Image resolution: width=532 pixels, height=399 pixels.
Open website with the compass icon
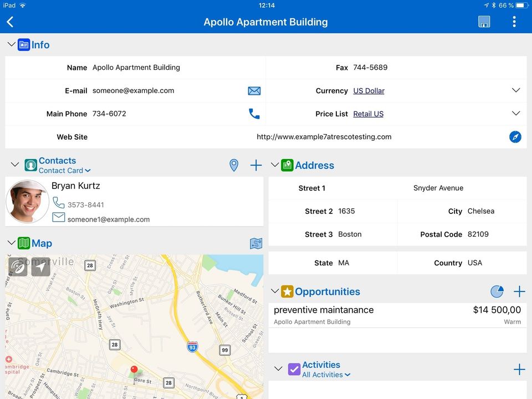click(x=515, y=137)
